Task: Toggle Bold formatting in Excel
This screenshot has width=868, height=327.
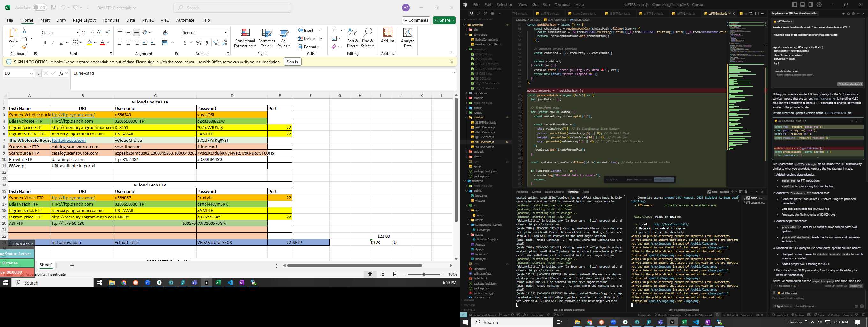Action: 44,43
